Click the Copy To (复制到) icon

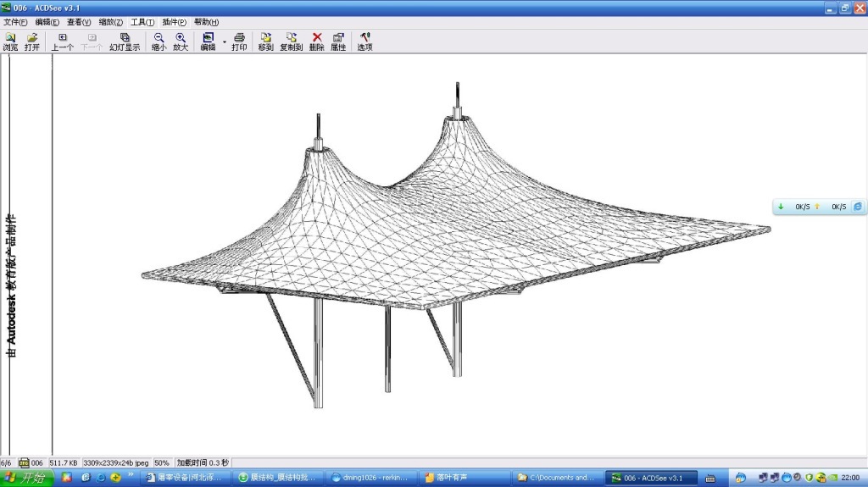pyautogui.click(x=291, y=42)
